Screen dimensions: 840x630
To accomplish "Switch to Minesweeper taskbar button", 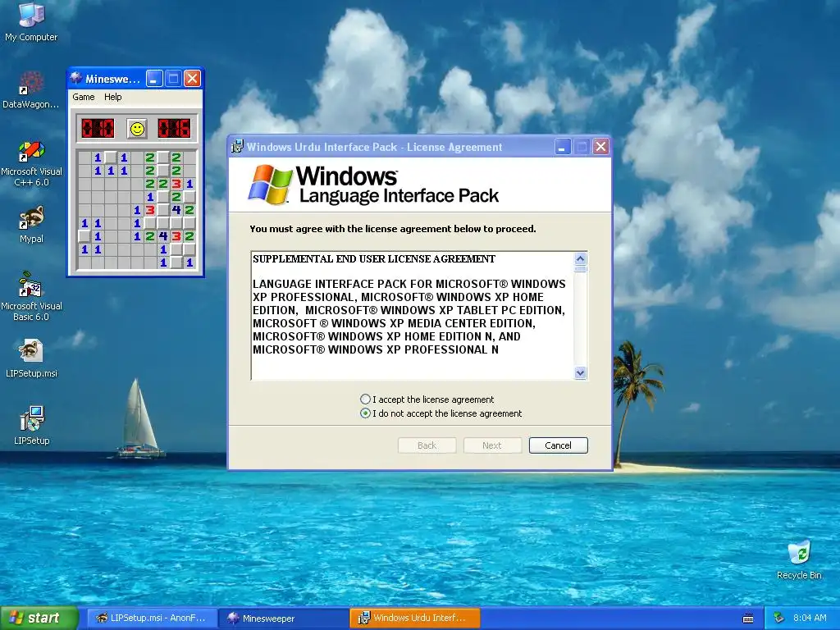I will [x=283, y=619].
